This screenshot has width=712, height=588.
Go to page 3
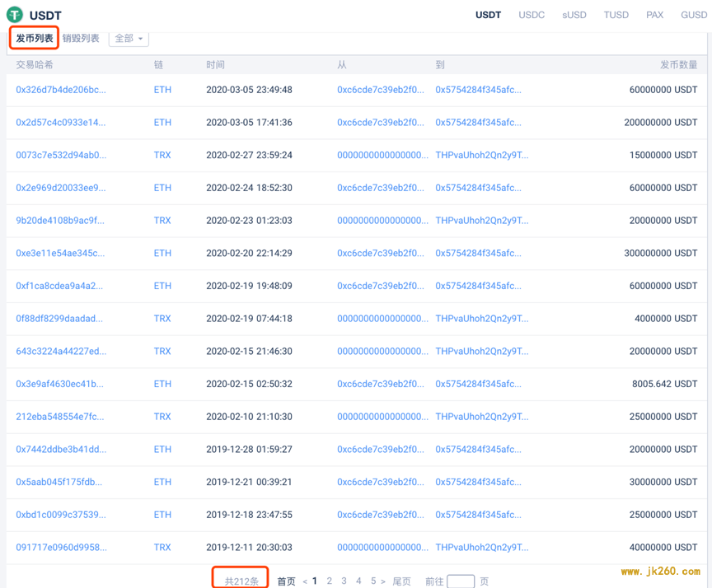344,581
